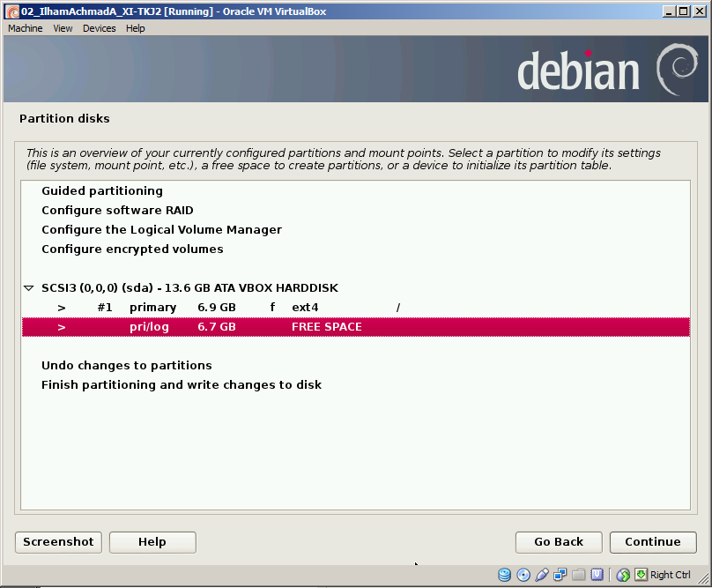Viewport: 712px width, 588px height.
Task: Click the shared folders status icon
Action: click(x=579, y=574)
